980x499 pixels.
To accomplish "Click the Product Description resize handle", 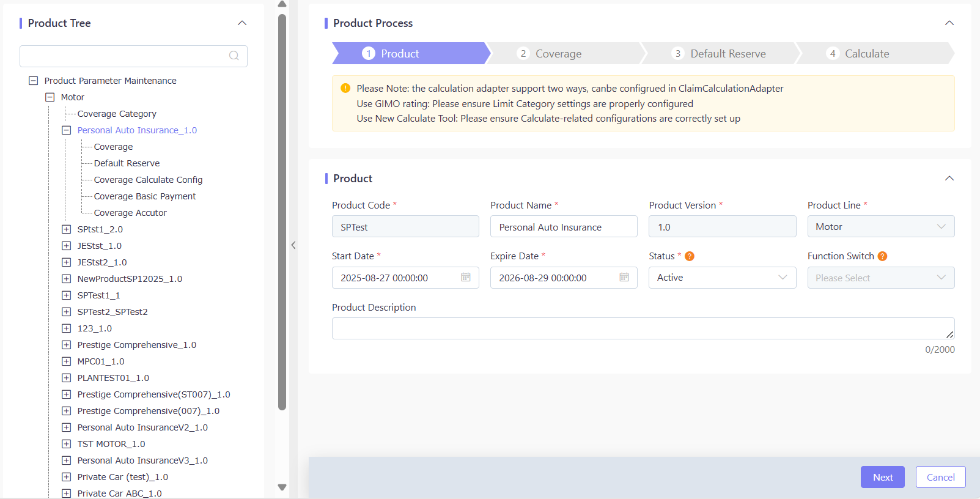I will point(950,335).
